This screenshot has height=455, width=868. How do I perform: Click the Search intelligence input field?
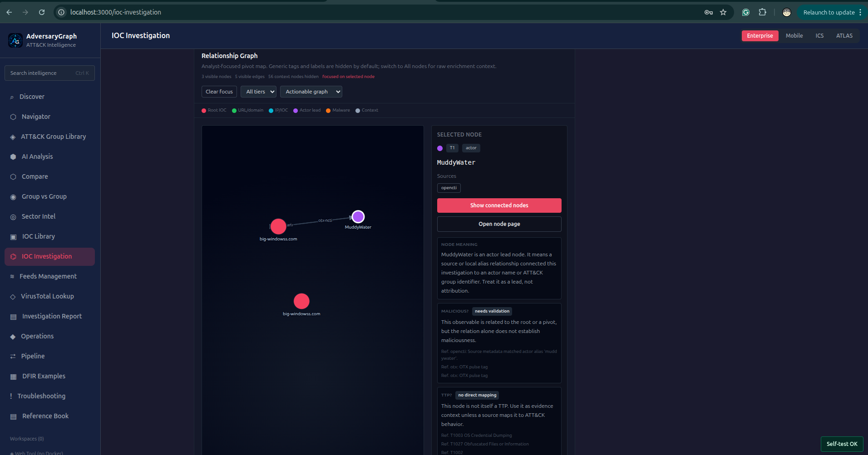[x=49, y=73]
